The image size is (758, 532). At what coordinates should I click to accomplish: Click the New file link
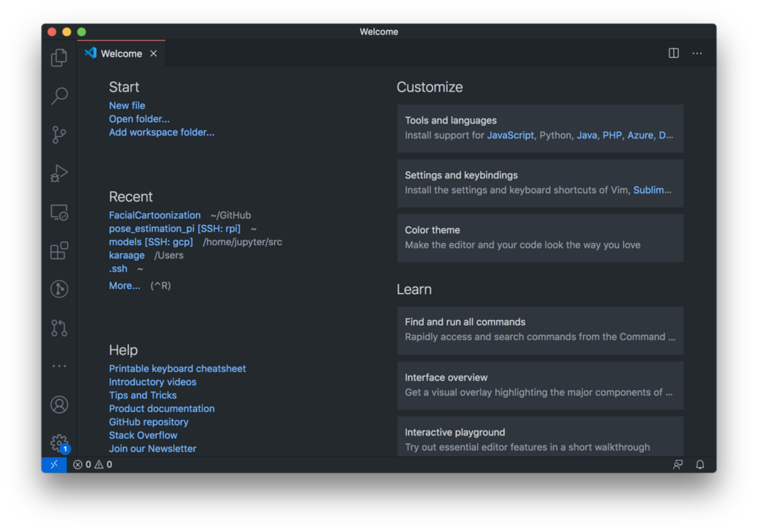[127, 105]
